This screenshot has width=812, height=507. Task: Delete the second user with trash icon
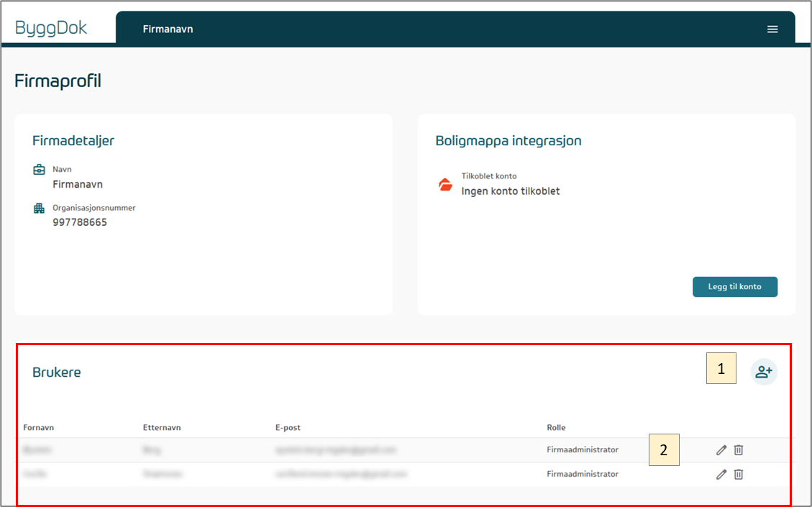739,475
